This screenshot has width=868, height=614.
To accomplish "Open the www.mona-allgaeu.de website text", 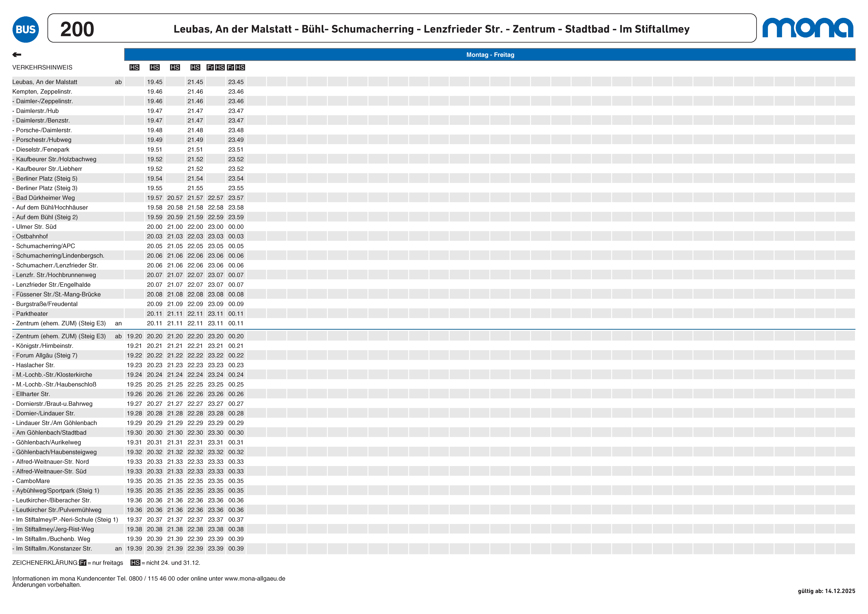I will pos(255,578).
